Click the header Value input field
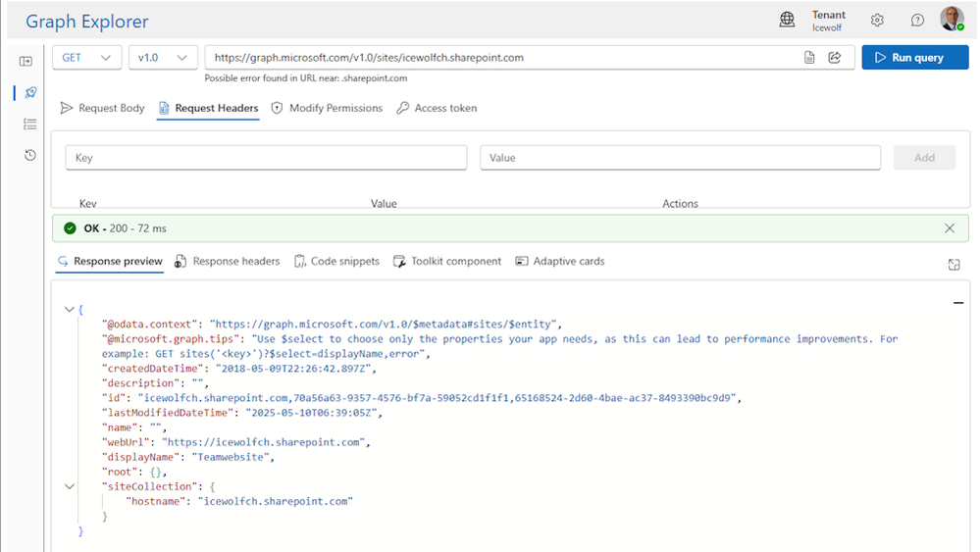The width and height of the screenshot is (980, 552). [x=680, y=157]
